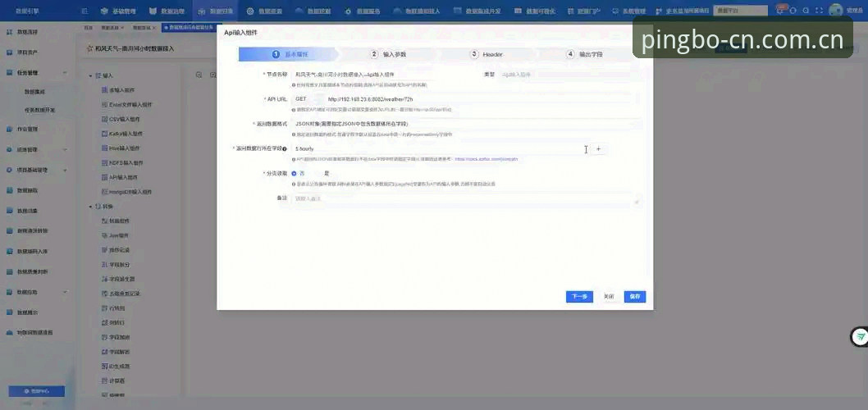The width and height of the screenshot is (868, 410).
Task: Click the 作业管理 sidebar icon
Action: (x=9, y=129)
